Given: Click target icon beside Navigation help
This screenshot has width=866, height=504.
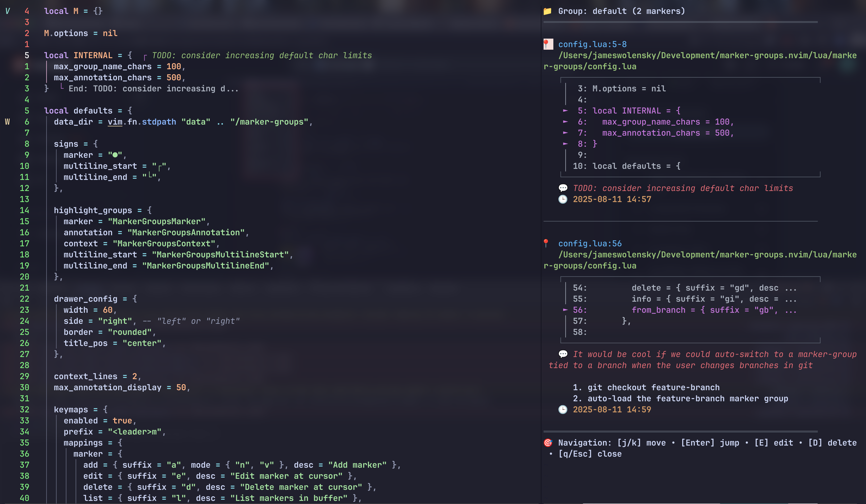Looking at the screenshot, I should click(x=548, y=442).
